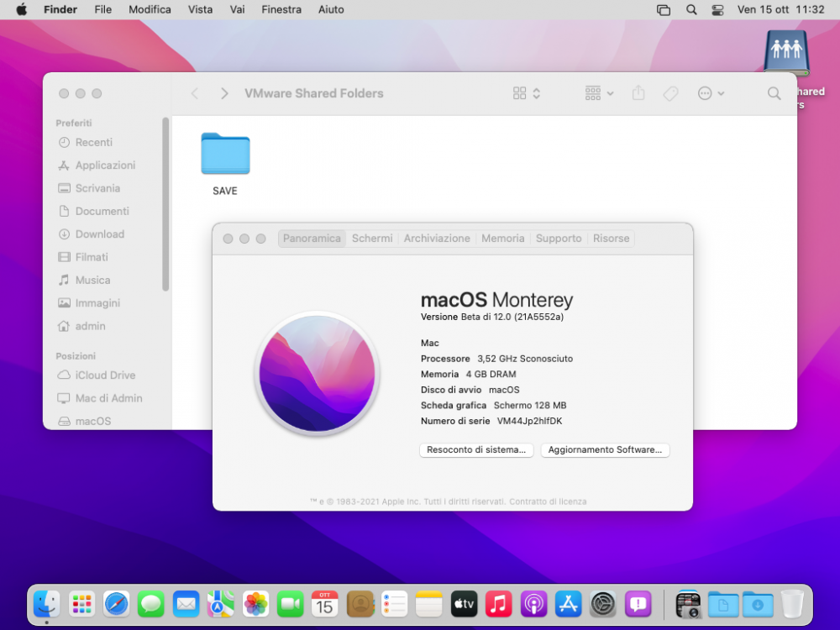
Task: Launch Maps from the Dock
Action: coord(221,604)
